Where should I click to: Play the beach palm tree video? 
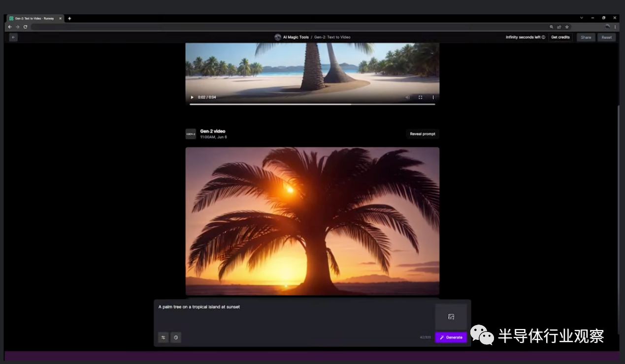pyautogui.click(x=192, y=98)
